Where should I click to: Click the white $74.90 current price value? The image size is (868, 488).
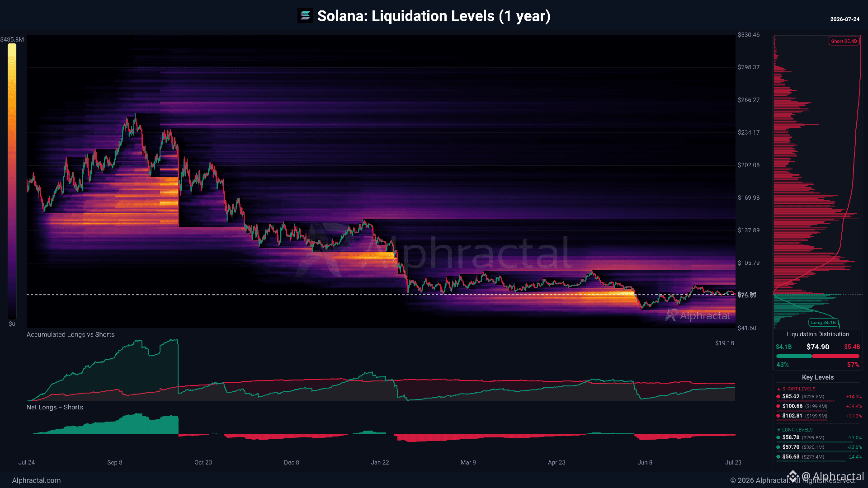point(818,347)
